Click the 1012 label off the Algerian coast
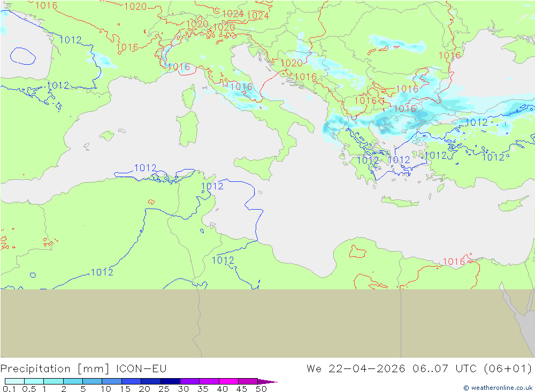The height and width of the screenshot is (392, 535). pos(145,168)
